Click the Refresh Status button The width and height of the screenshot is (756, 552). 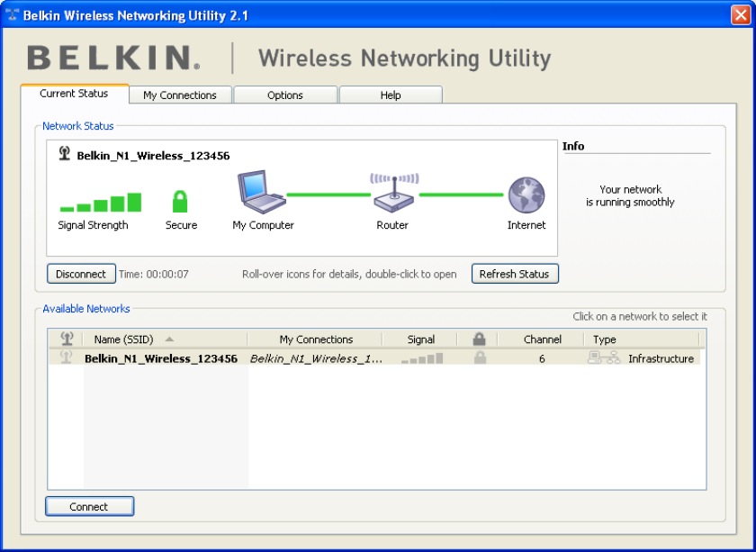515,274
